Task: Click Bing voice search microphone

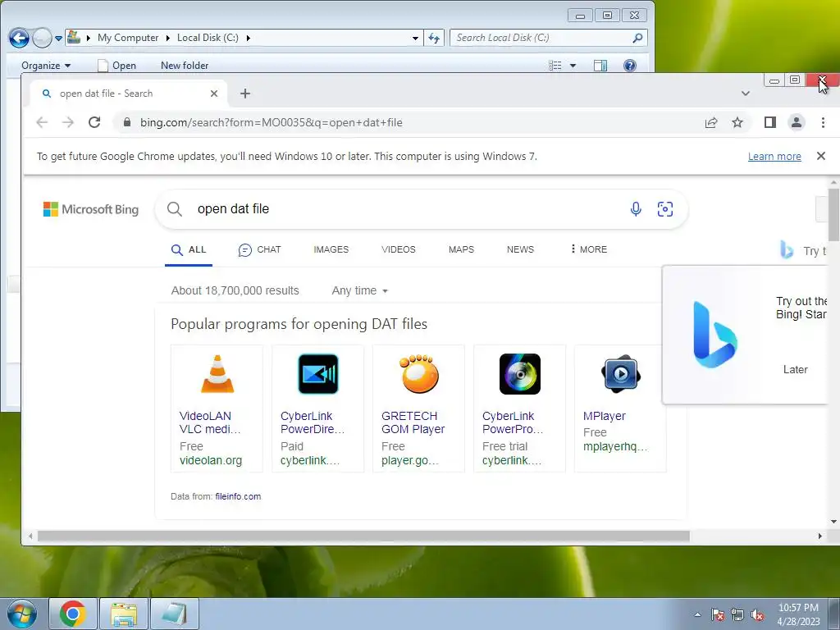Action: (x=636, y=209)
